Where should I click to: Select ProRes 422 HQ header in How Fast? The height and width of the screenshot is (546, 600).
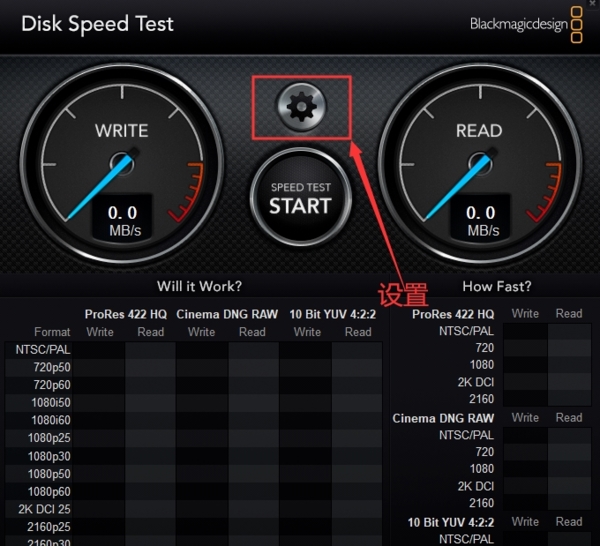pyautogui.click(x=453, y=314)
